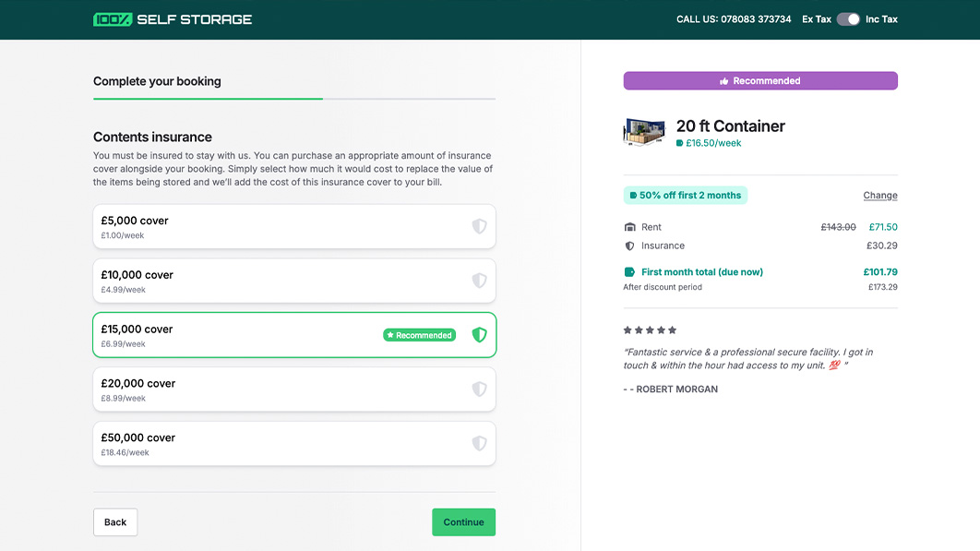
Task: Toggle the Ex Tax / Inc Tax switch
Action: (848, 19)
